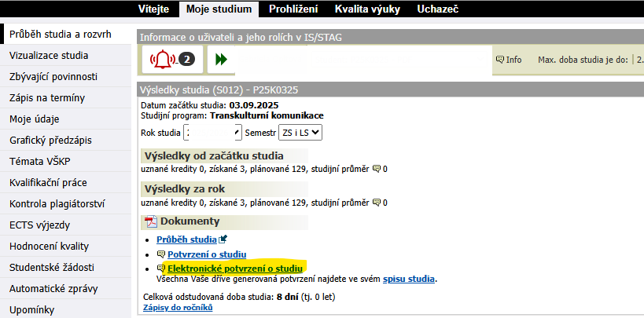Open the Kvalita výuky tab
This screenshot has width=644, height=318.
click(367, 9)
